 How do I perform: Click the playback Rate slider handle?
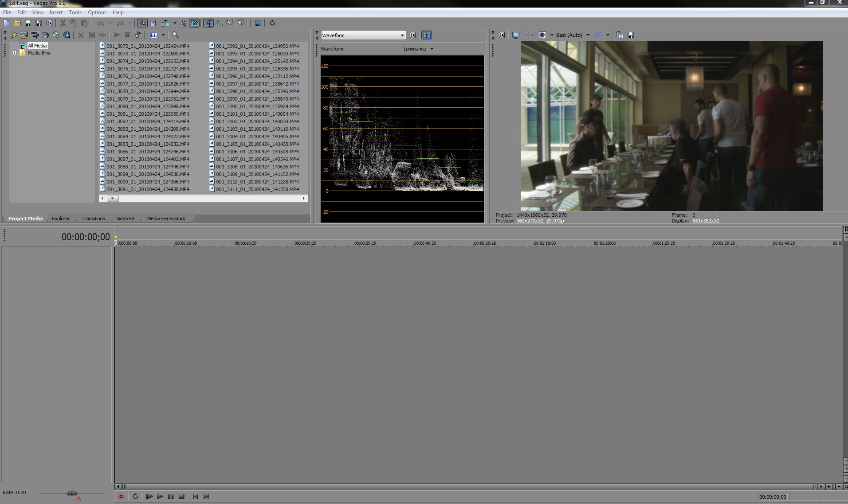[72, 493]
